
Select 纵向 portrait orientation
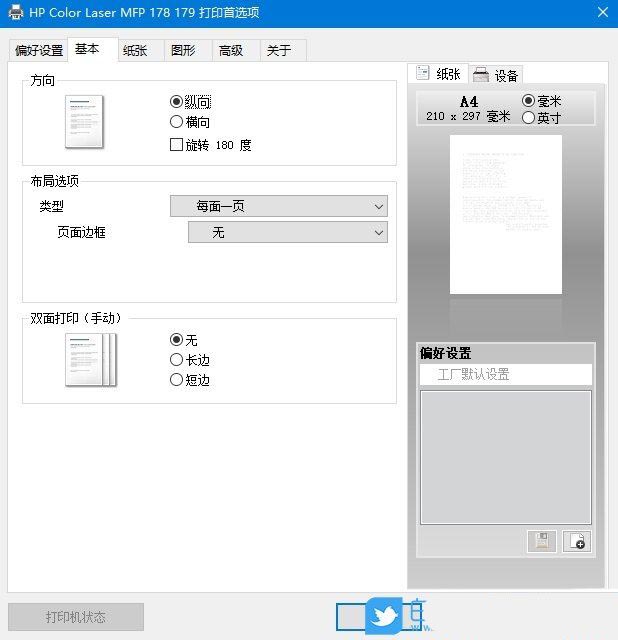(x=190, y=102)
